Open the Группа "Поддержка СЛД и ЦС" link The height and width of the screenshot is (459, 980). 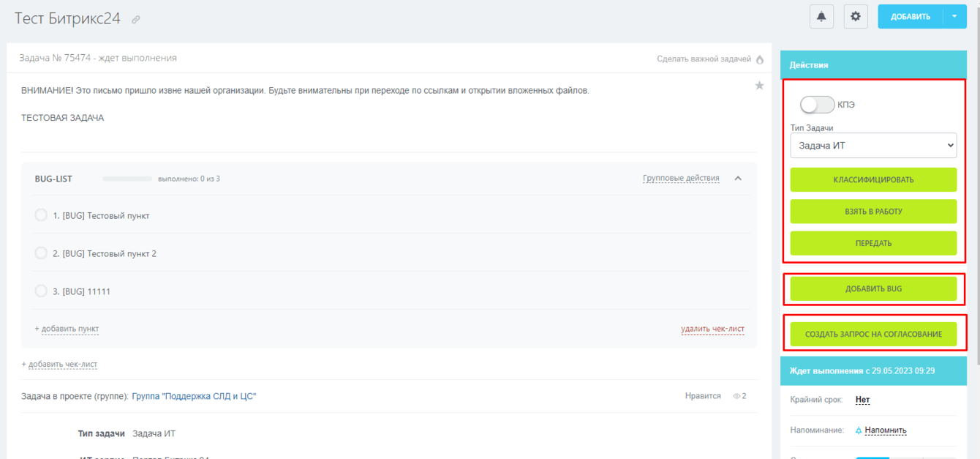tap(194, 396)
